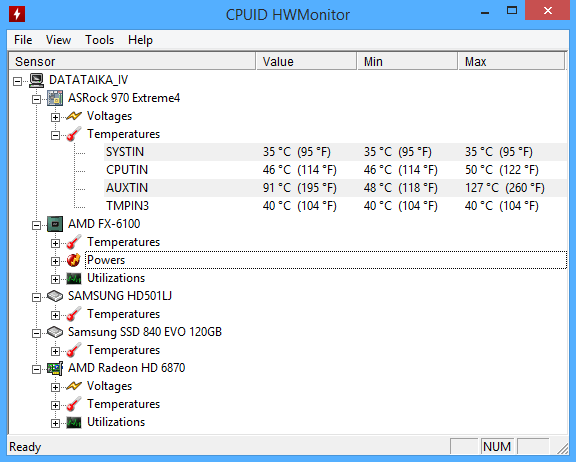Click the Radeon Voltages lightning icon
The image size is (576, 462).
tap(73, 386)
